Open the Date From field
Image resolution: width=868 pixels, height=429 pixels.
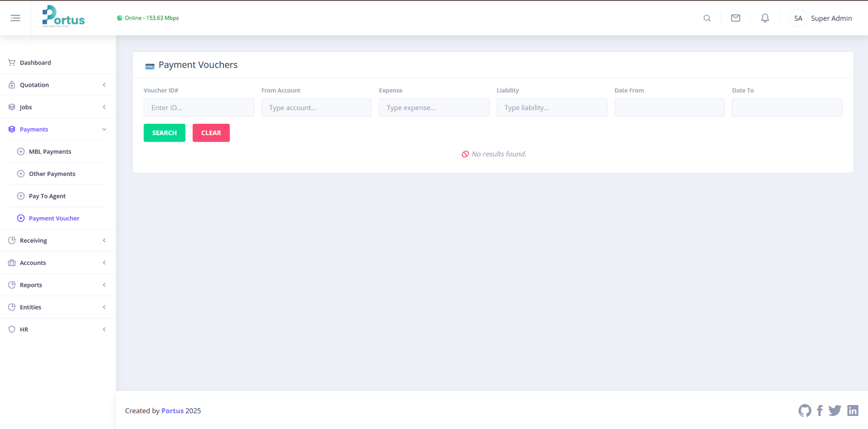[669, 108]
